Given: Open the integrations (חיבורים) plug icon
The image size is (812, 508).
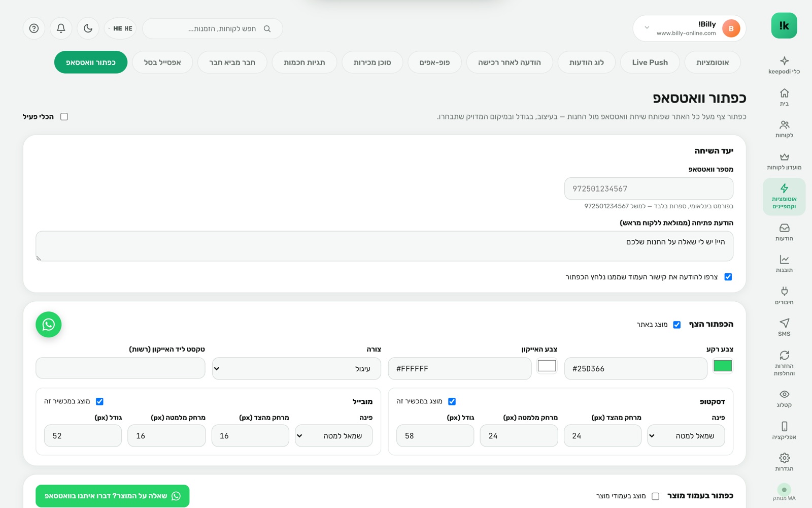Looking at the screenshot, I should [x=784, y=291].
